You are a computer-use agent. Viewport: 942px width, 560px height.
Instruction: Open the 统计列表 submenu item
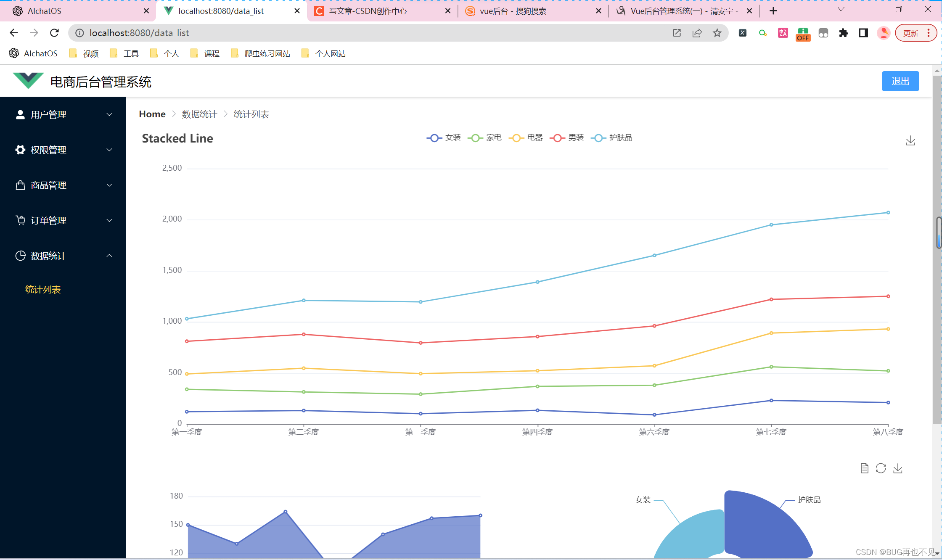(43, 289)
